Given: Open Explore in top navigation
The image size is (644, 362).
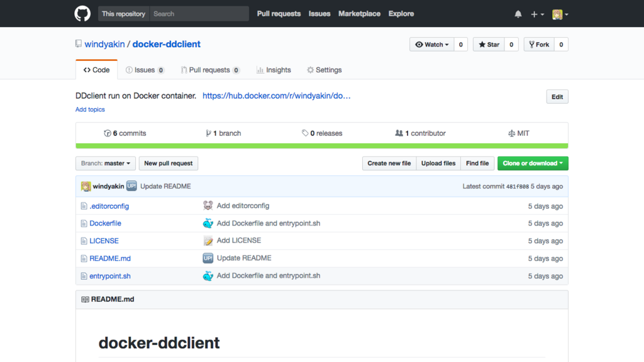Looking at the screenshot, I should click(401, 14).
